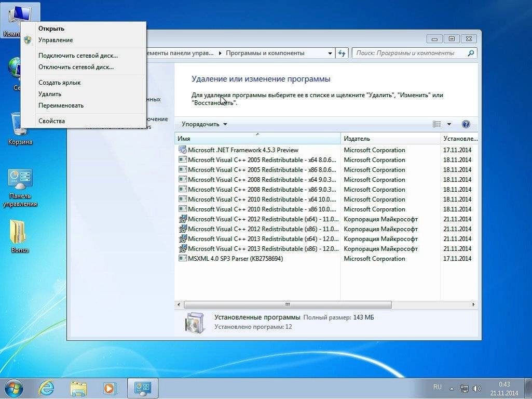Choose Подключить сетевой диск
The width and height of the screenshot is (532, 399).
pos(84,56)
